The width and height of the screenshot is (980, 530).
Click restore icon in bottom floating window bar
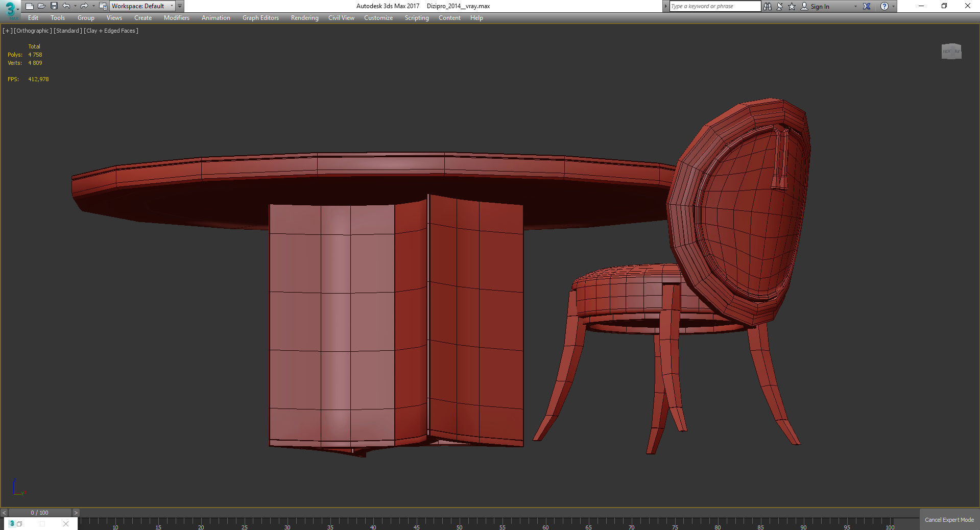coord(19,524)
